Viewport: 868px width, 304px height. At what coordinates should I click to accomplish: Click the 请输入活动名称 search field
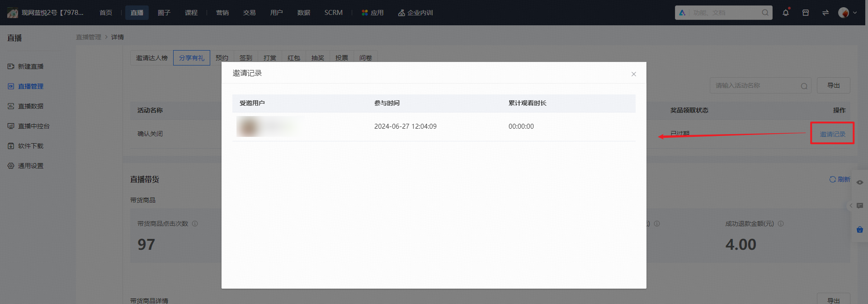[760, 85]
